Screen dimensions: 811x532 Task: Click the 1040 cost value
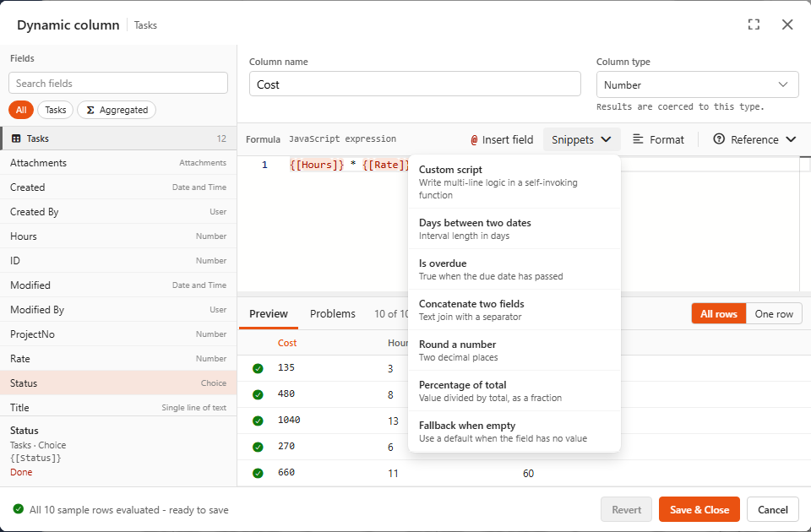coord(289,420)
